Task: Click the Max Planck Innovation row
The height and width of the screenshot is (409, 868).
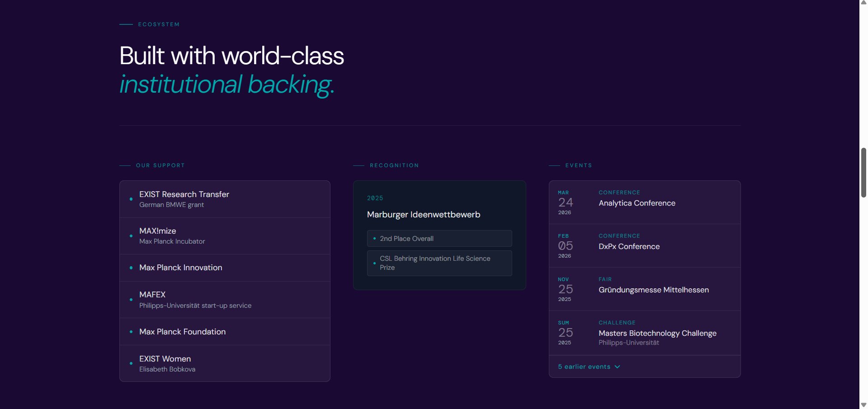Action: click(181, 268)
